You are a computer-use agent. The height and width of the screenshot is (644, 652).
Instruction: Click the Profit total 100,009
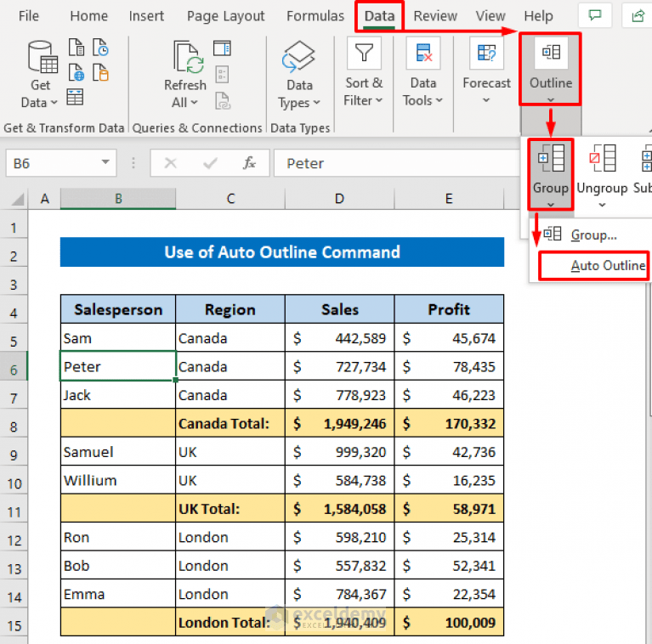[449, 623]
